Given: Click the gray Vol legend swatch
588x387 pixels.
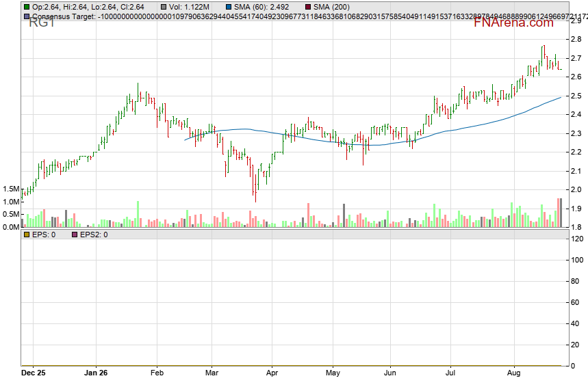Looking at the screenshot, I should click(x=164, y=7).
